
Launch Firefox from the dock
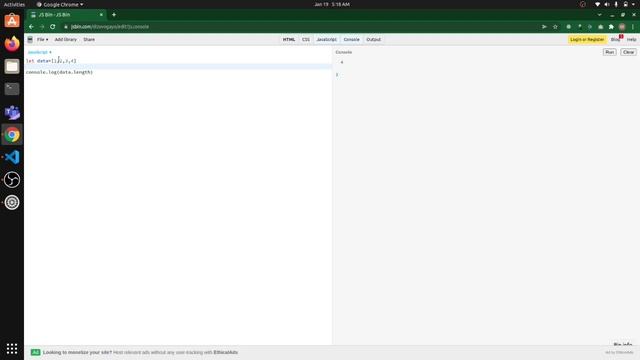tap(12, 43)
